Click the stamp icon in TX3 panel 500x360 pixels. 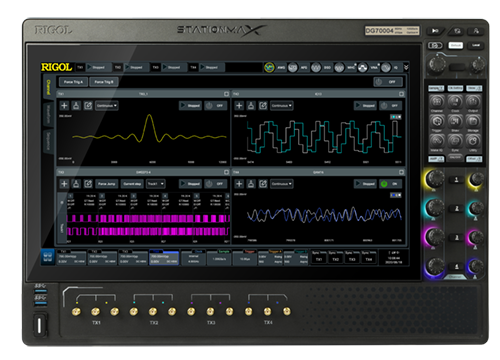76,184
